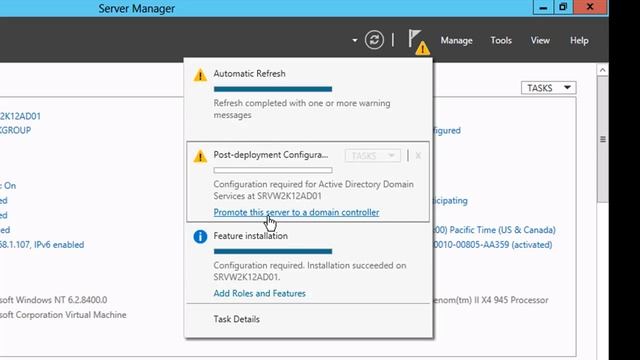The image size is (640, 360).
Task: Click the 'Feature installation' notification title
Action: pos(251,236)
